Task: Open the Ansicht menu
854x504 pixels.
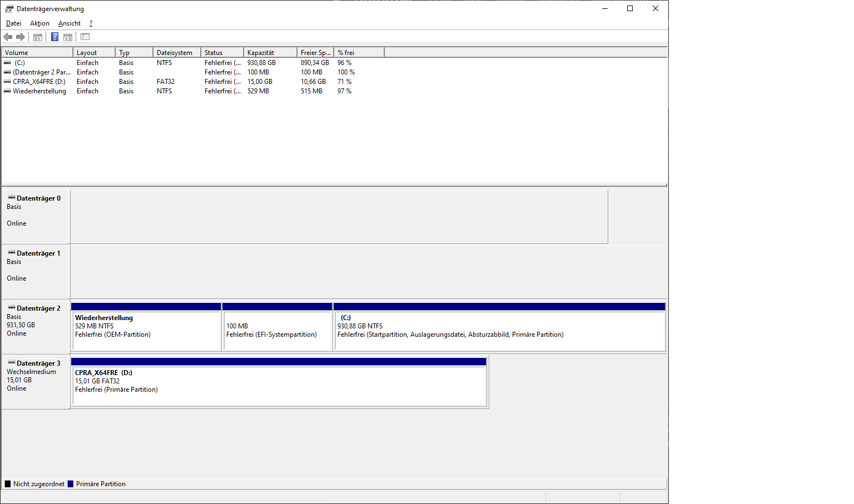Action: [x=69, y=23]
